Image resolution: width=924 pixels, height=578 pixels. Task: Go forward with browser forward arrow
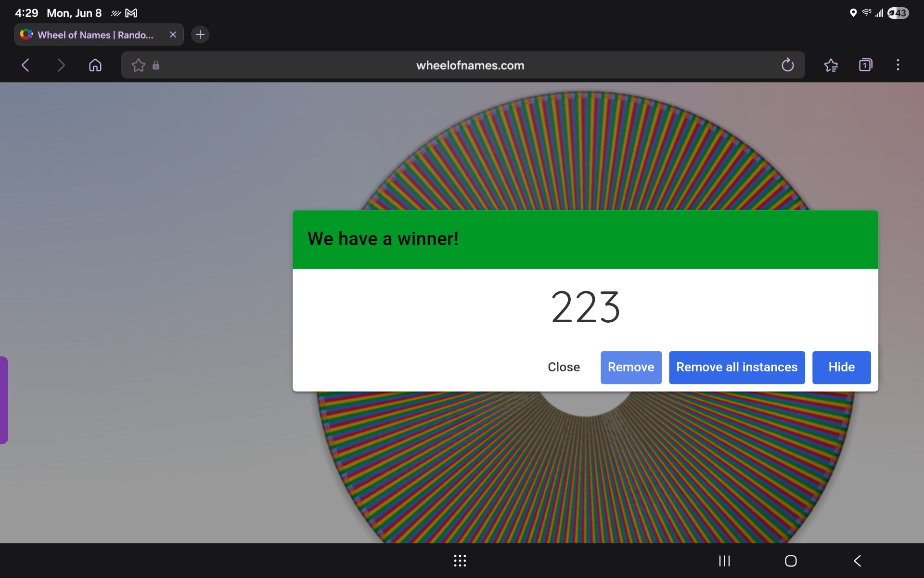coord(61,65)
